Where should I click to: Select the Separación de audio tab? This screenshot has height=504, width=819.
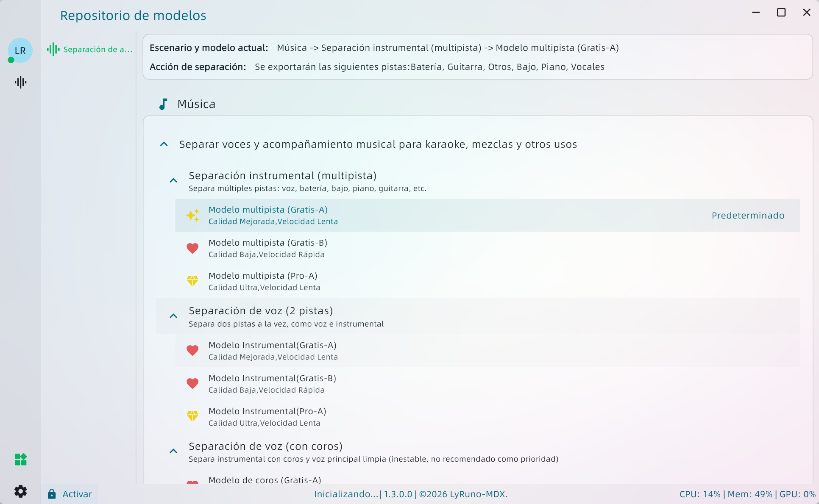pyautogui.click(x=90, y=50)
